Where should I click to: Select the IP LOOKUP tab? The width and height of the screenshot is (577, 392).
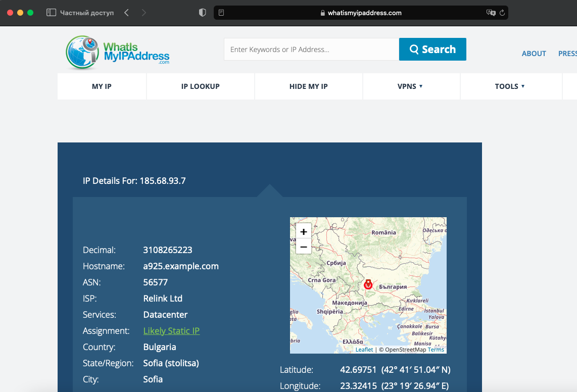click(x=201, y=86)
